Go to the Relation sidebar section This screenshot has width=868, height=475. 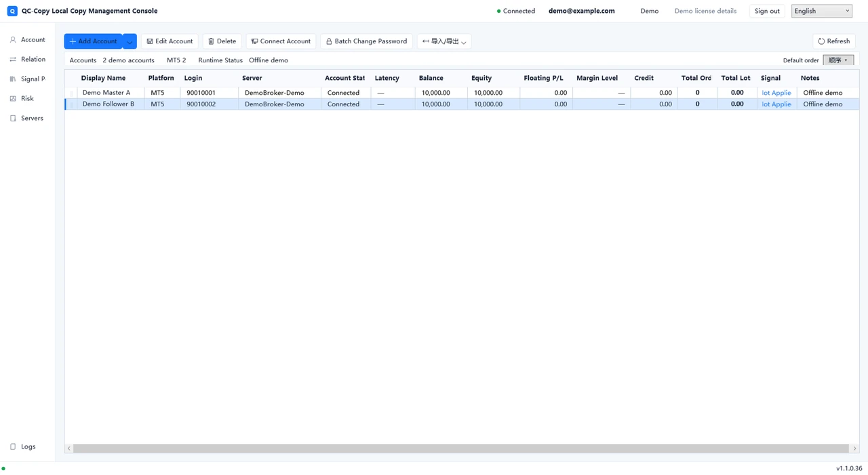pyautogui.click(x=28, y=60)
